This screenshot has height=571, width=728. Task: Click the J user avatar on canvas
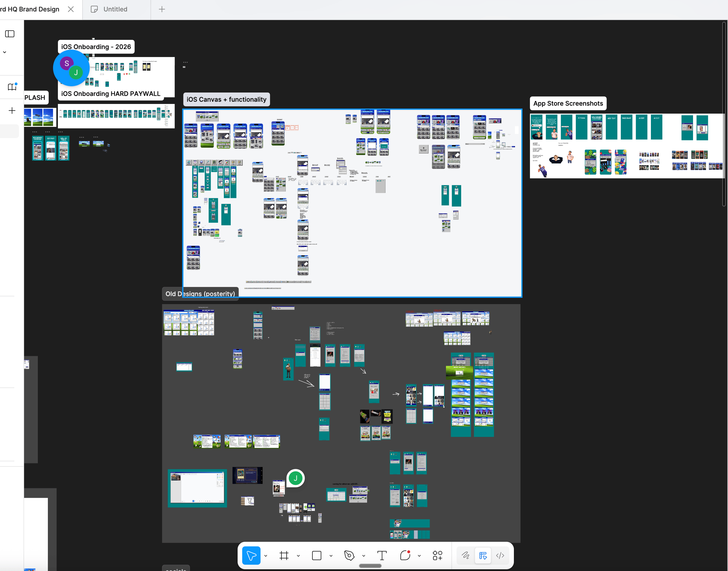coord(295,478)
